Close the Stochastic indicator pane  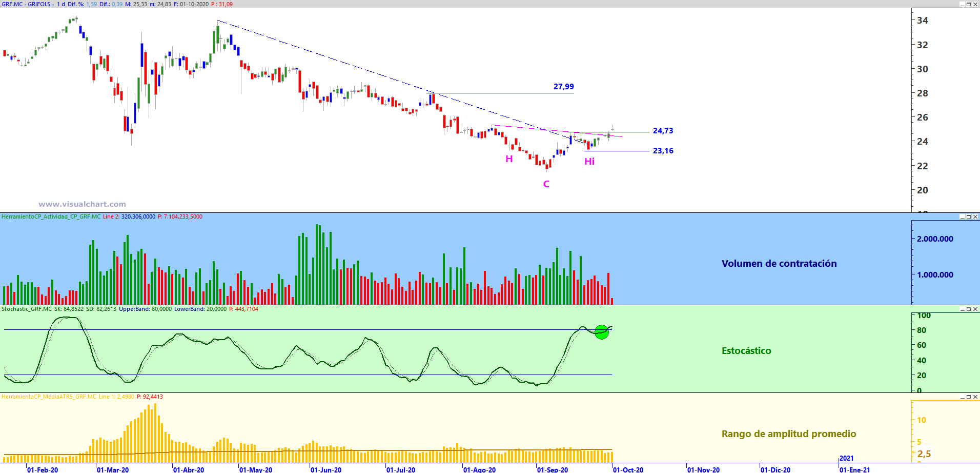point(975,309)
